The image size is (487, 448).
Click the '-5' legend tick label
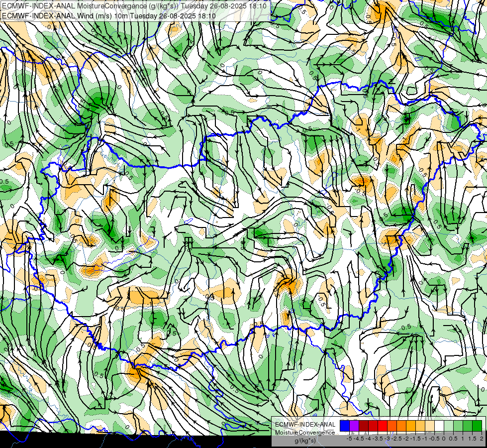pyautogui.click(x=349, y=439)
